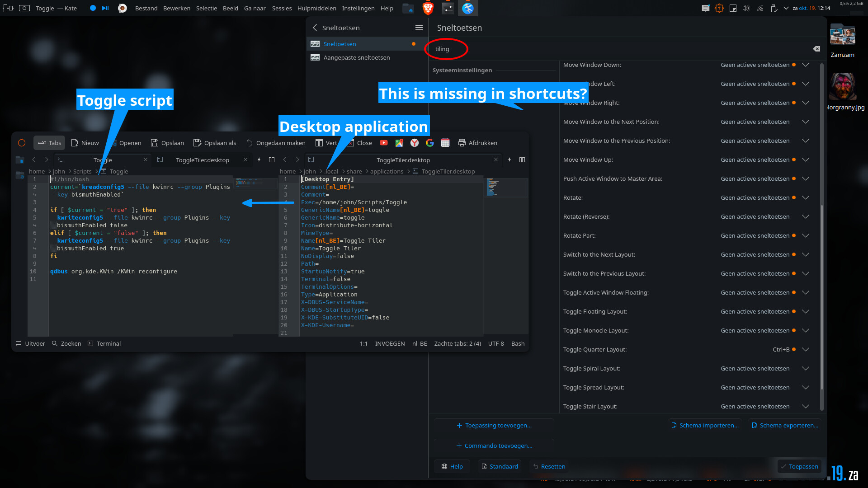Viewport: 868px width, 488px height.
Task: Click Commando toevoegen button
Action: (494, 446)
